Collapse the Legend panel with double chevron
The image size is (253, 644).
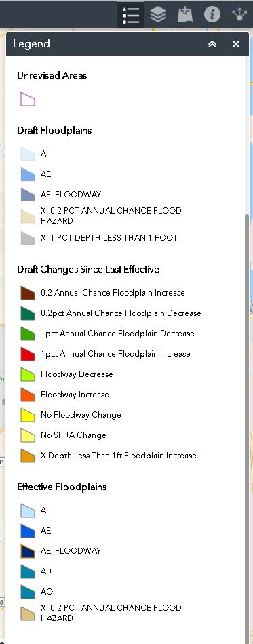coord(212,44)
